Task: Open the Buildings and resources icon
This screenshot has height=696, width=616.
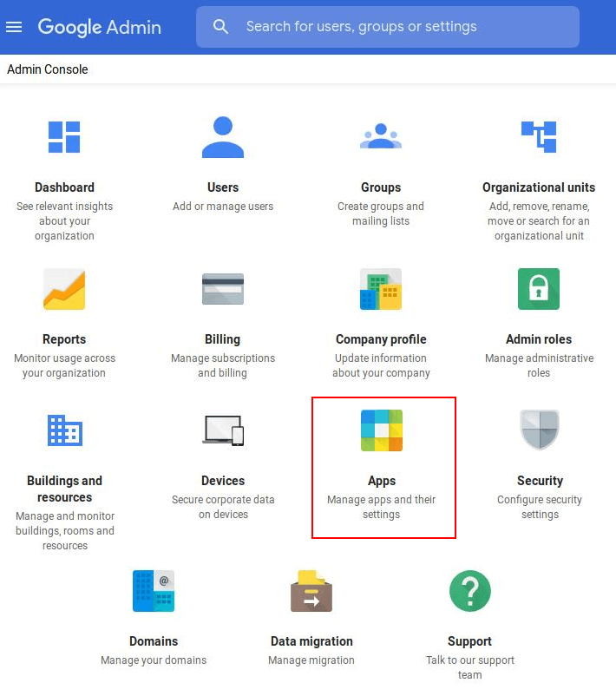Action: click(65, 430)
